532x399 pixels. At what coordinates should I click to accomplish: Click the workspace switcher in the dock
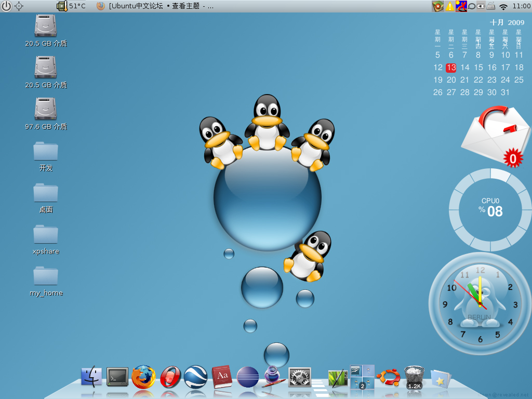[x=362, y=377]
